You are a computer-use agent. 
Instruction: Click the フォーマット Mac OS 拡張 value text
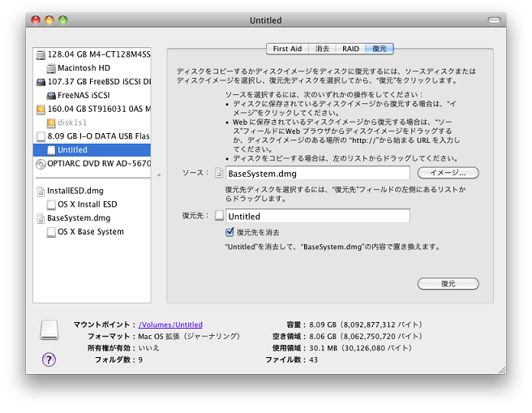(189, 336)
